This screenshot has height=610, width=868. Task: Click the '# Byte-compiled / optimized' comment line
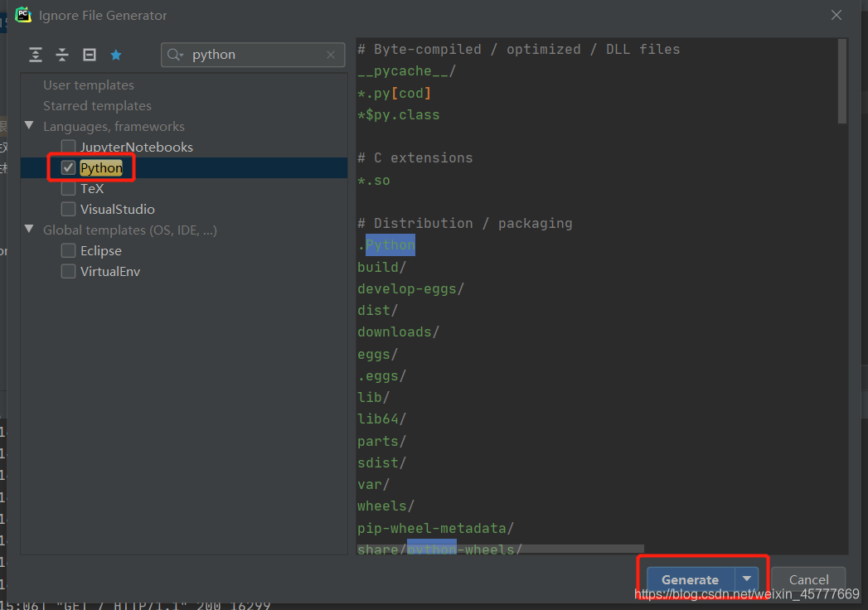point(519,49)
